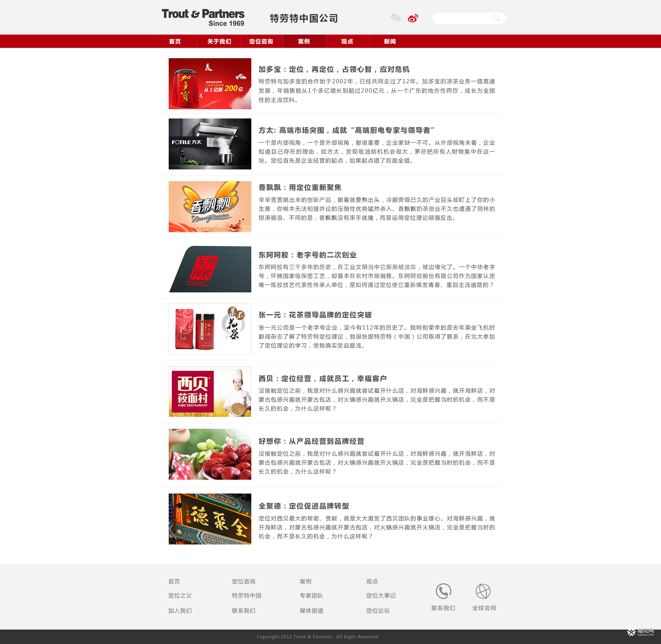Click the 方太 article summary paragraph
661x644 pixels.
click(377, 152)
